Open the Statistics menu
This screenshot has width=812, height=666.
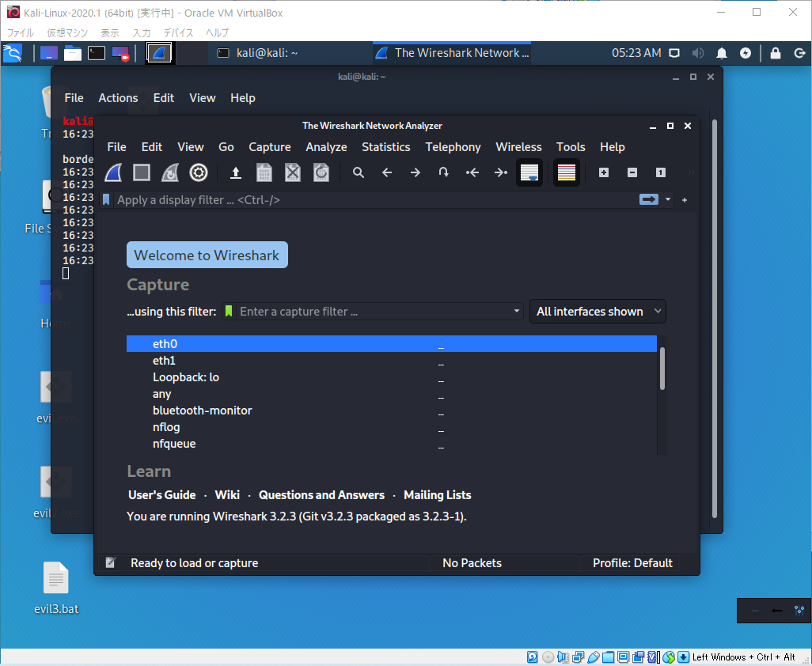point(385,147)
